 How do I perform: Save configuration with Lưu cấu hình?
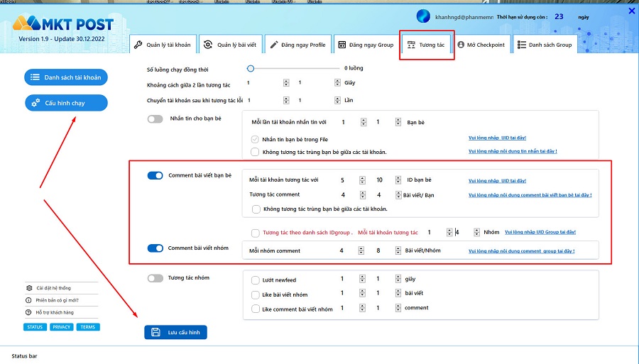point(175,332)
